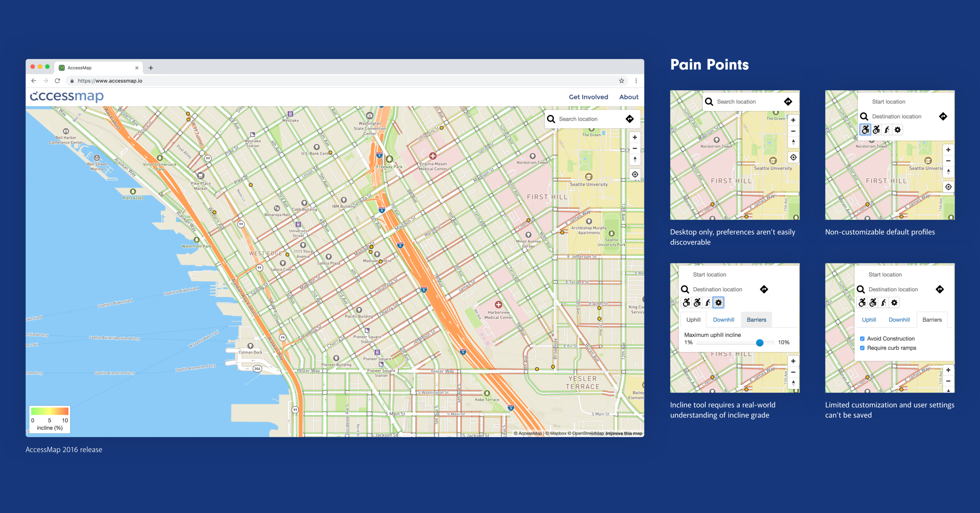
Task: Select custom gear profile in 'Incline tool' panel
Action: pyautogui.click(x=718, y=303)
